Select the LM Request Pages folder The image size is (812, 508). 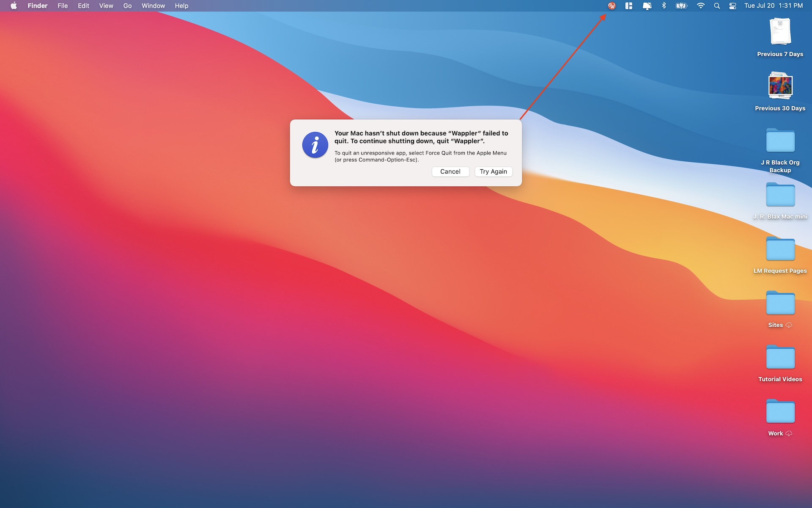780,255
